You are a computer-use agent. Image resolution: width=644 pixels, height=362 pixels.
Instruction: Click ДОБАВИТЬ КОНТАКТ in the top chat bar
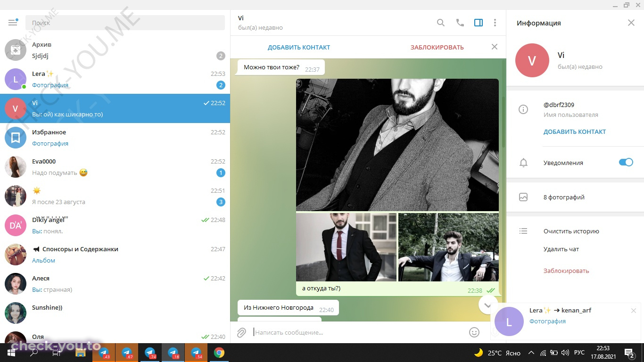299,47
